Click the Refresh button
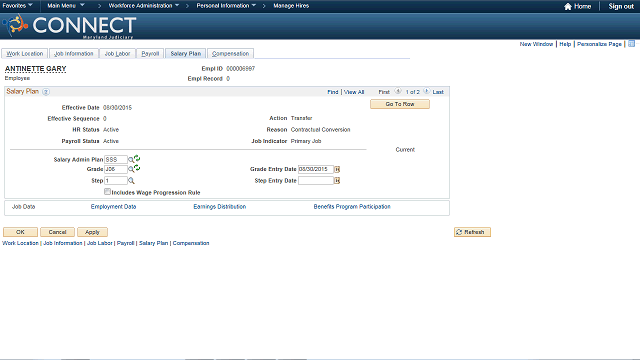Viewport: 640px width, 360px height. coord(472,232)
